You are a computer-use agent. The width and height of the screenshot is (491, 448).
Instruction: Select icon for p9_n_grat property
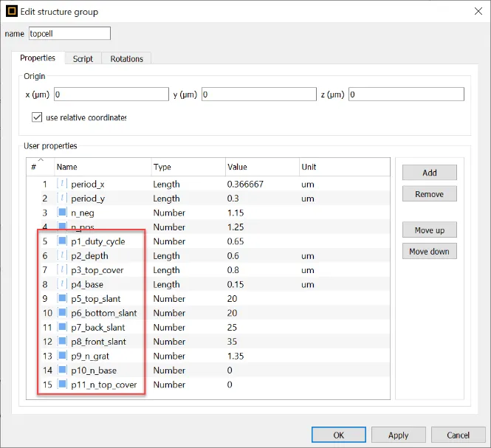click(x=62, y=356)
